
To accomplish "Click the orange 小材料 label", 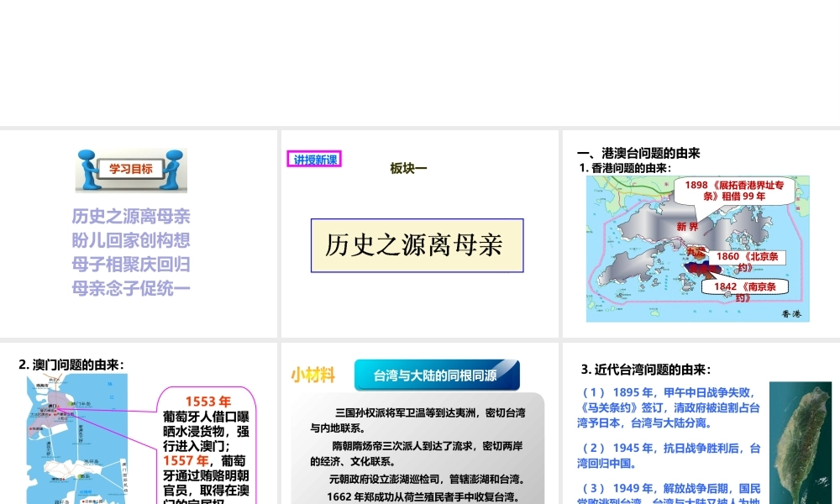I will 313,375.
